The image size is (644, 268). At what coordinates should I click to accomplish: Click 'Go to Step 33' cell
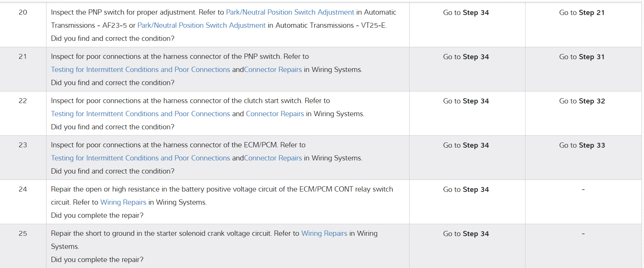tap(582, 145)
